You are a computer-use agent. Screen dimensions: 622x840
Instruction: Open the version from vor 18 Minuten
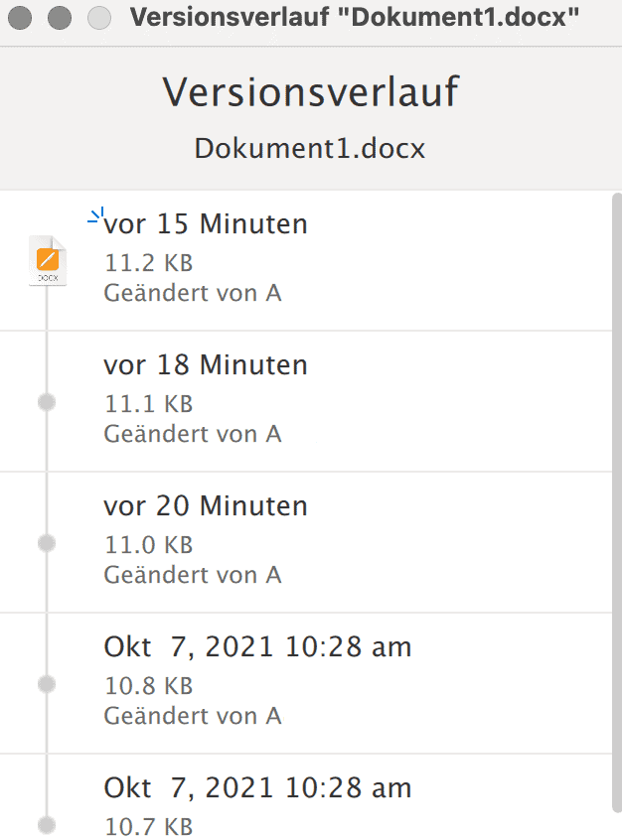(x=306, y=402)
